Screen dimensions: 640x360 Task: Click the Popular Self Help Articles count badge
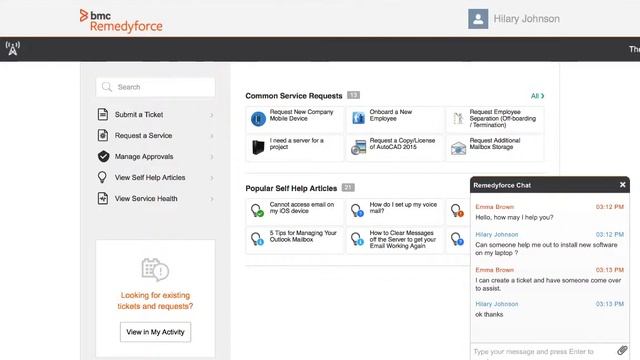coord(348,187)
